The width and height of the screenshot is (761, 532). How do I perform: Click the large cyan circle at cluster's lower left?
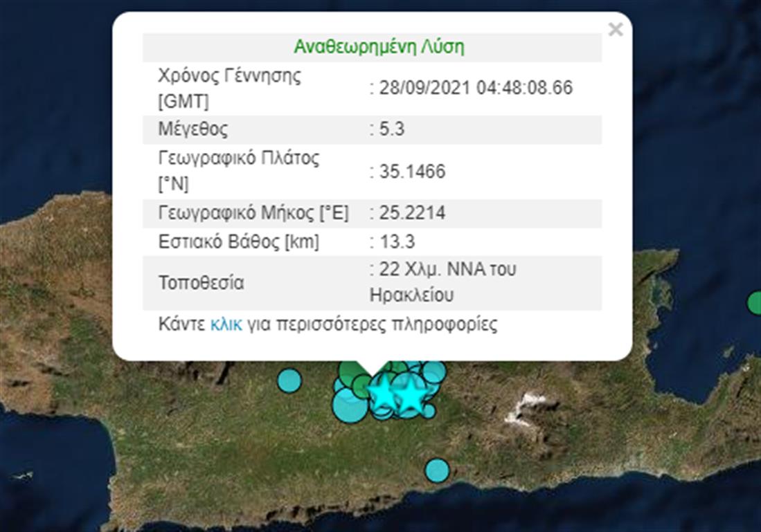point(349,405)
